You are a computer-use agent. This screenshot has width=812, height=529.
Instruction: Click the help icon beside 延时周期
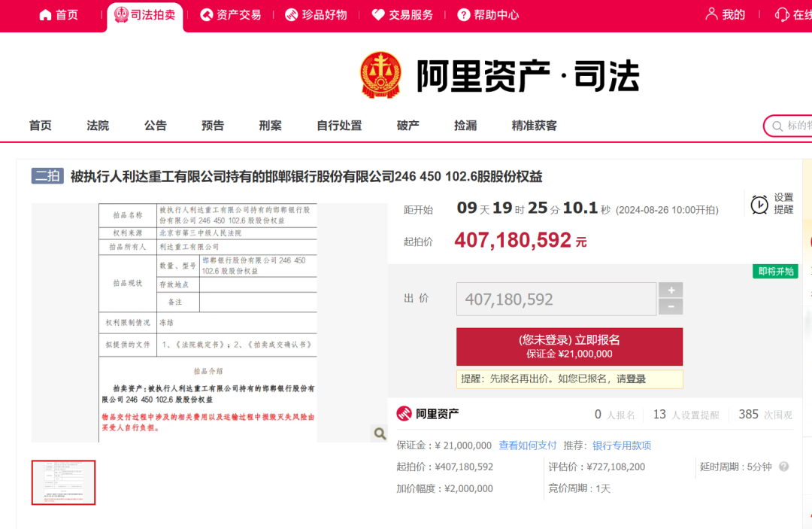pyautogui.click(x=784, y=467)
